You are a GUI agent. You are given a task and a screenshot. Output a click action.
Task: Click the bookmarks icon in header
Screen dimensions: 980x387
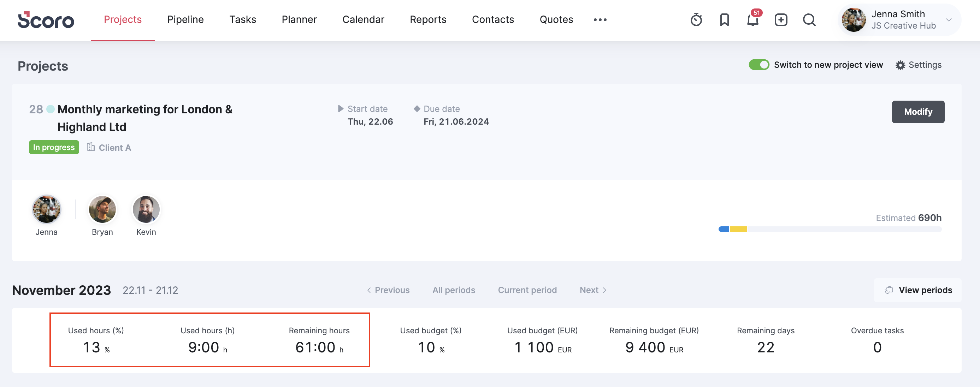(724, 20)
